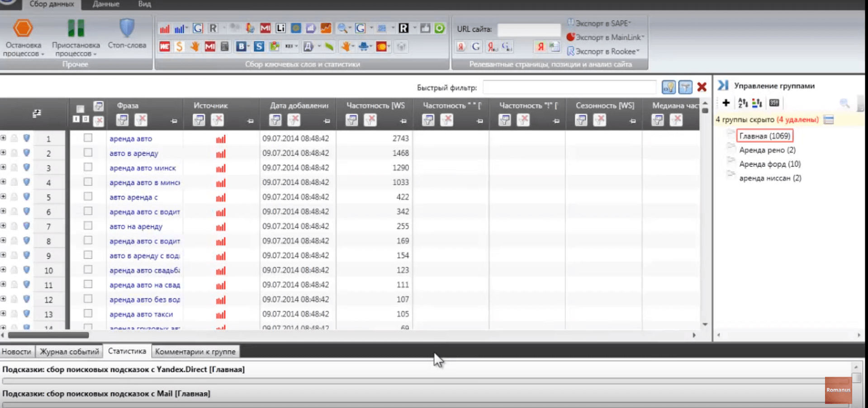
Task: Switch to the 'Данные' ribbon tab
Action: click(106, 4)
